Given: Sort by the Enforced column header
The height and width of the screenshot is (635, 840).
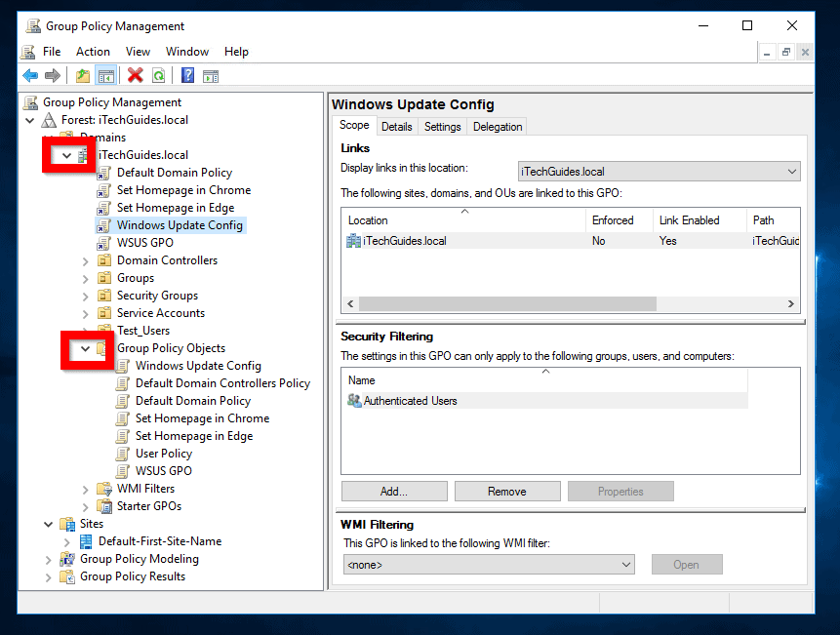Looking at the screenshot, I should click(x=620, y=220).
